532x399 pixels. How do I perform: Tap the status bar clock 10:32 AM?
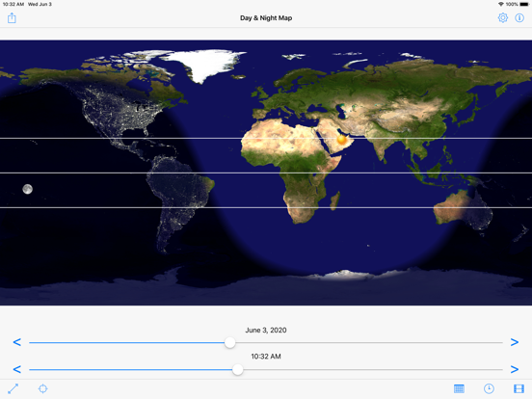pyautogui.click(x=13, y=4)
